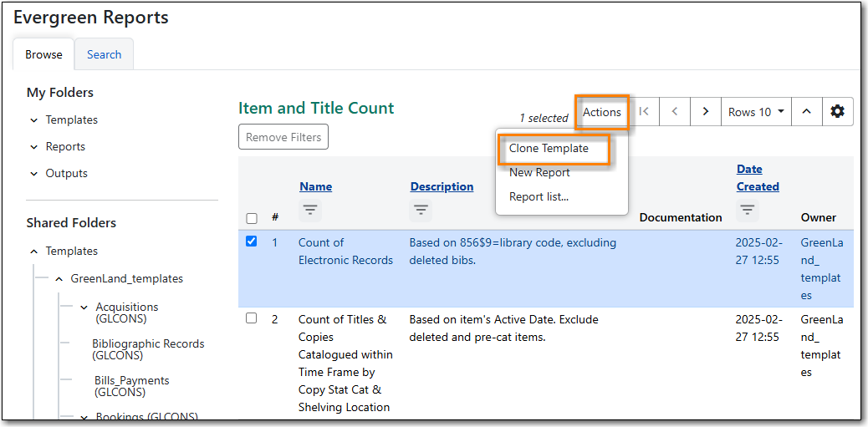Image resolution: width=868 pixels, height=427 pixels.
Task: Click the My Folders heading
Action: [x=59, y=93]
